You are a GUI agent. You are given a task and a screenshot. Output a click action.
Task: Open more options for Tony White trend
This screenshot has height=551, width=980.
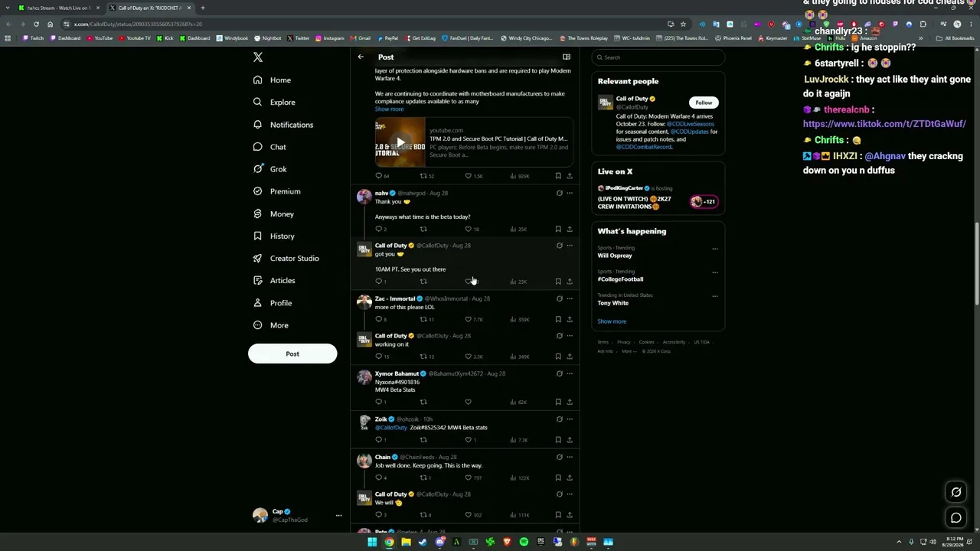point(715,296)
